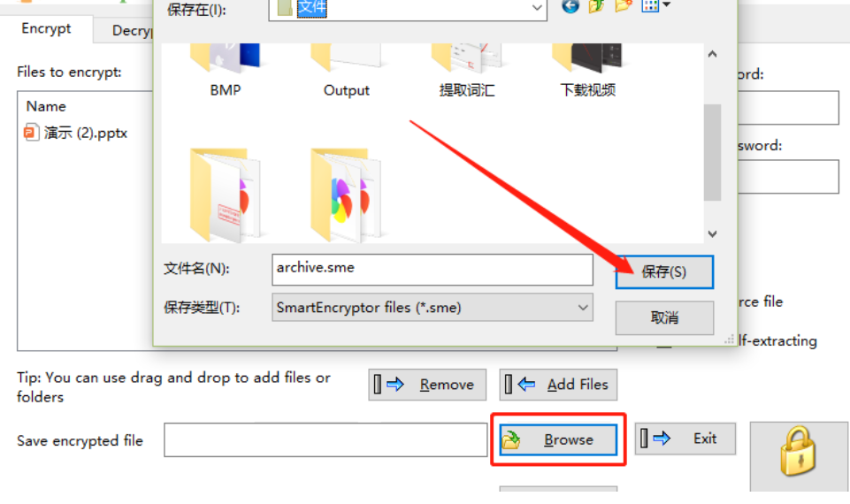Click the large padlock encrypt icon
Image resolution: width=850 pixels, height=504 pixels.
(x=798, y=452)
